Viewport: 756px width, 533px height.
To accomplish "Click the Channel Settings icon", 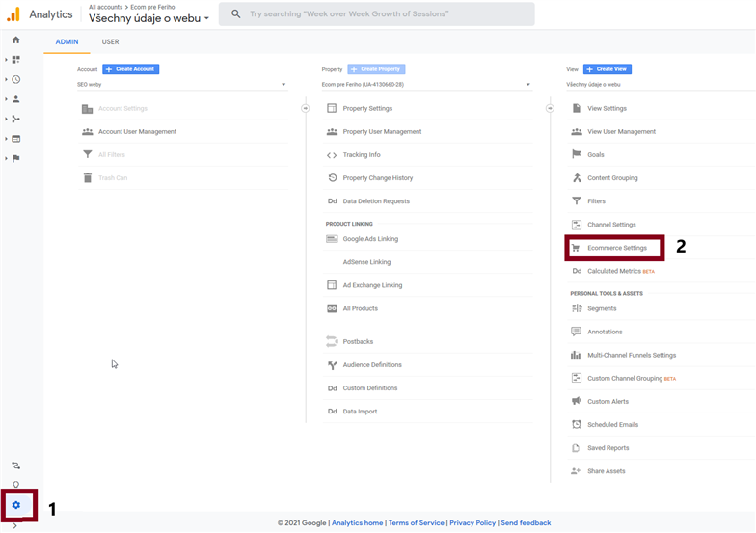I will 577,225.
